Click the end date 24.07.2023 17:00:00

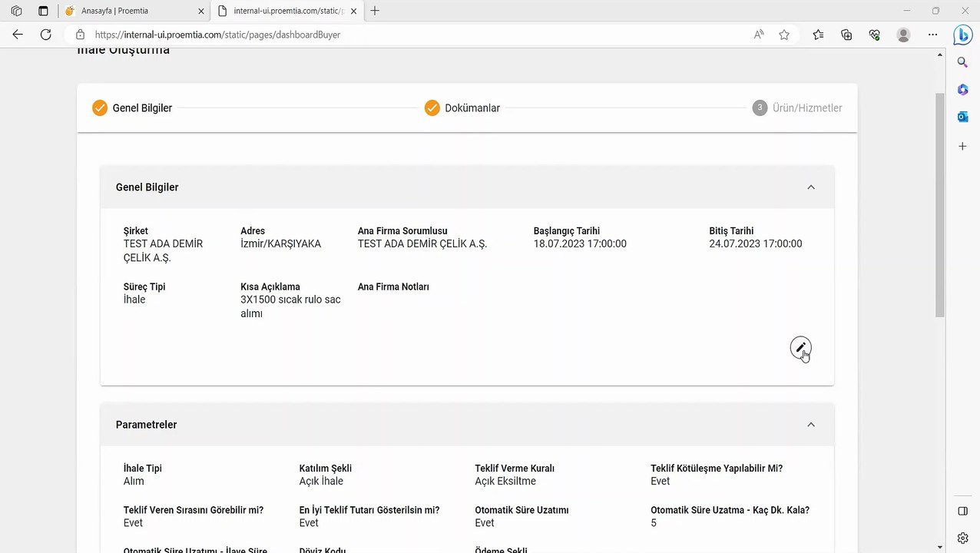(x=756, y=243)
